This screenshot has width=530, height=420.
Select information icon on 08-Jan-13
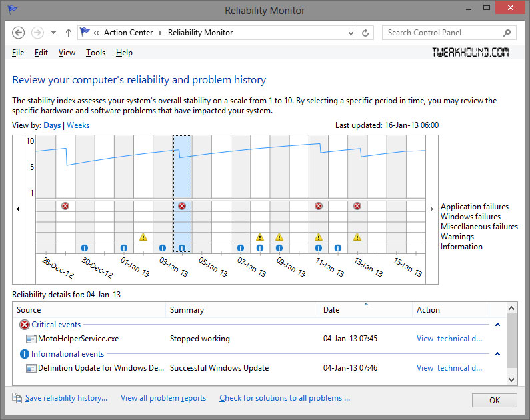point(259,248)
